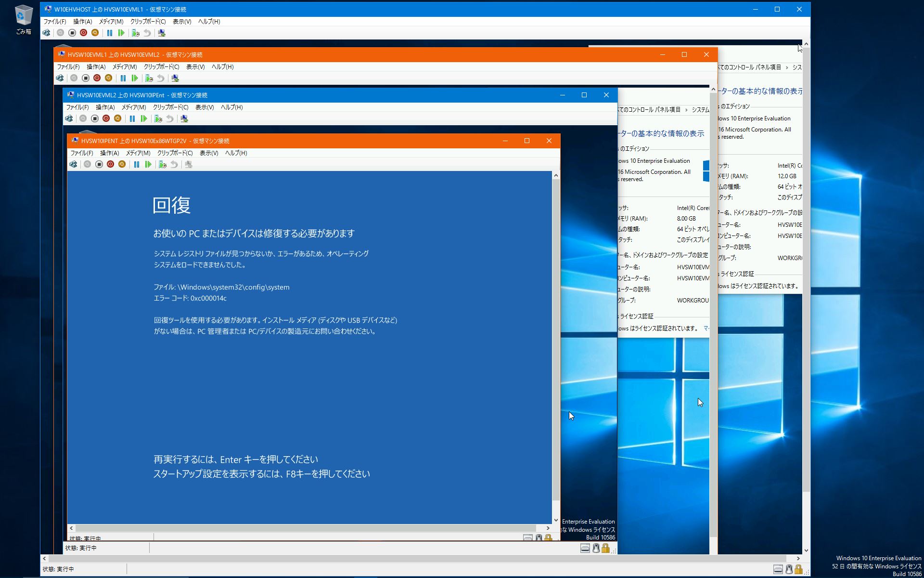
Task: Send Ctrl+Alt+Del in the HVSW10EVML2 window
Action: pyautogui.click(x=60, y=78)
